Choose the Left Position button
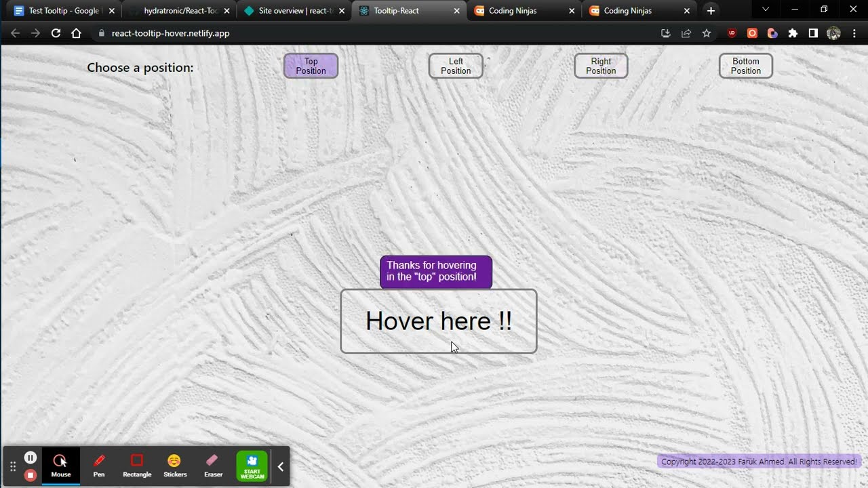Image resolution: width=868 pixels, height=488 pixels. (x=456, y=66)
